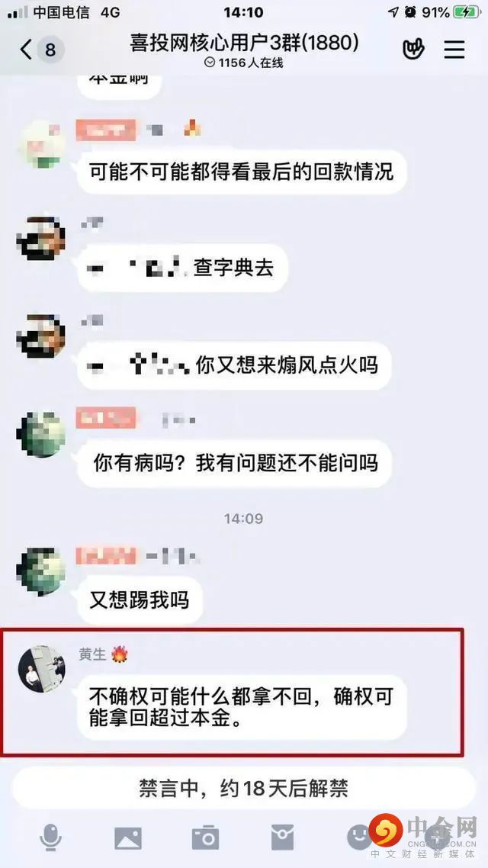488x868 pixels.
Task: Open the hamburger menu icon
Action: tap(454, 50)
